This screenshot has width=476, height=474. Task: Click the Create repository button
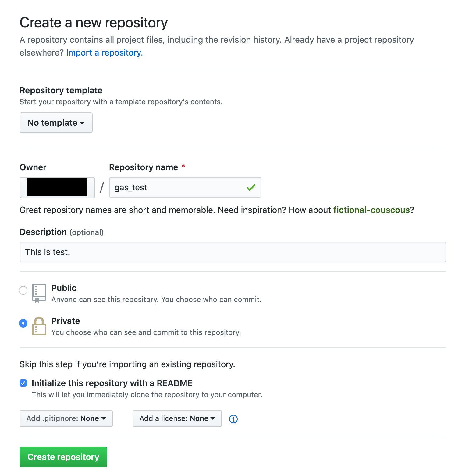(63, 457)
